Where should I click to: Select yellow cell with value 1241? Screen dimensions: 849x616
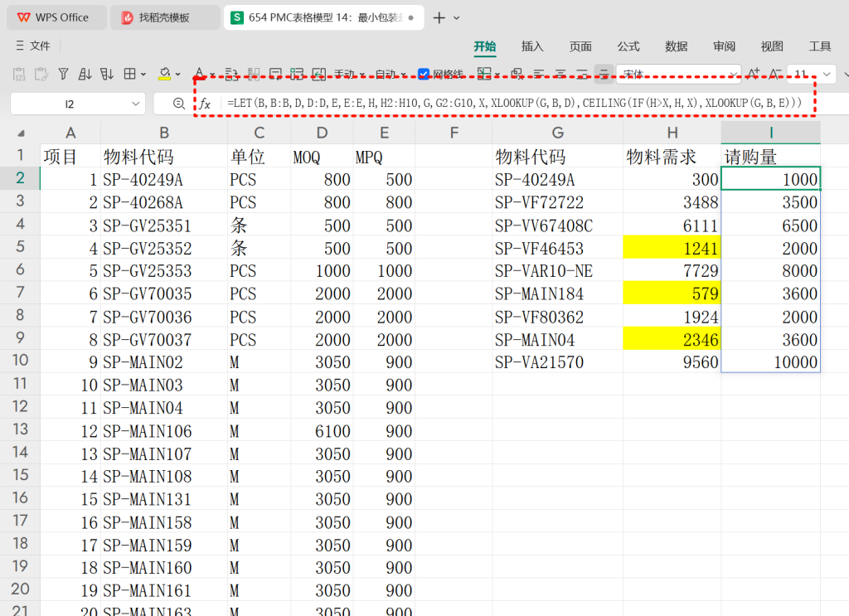pyautogui.click(x=672, y=247)
